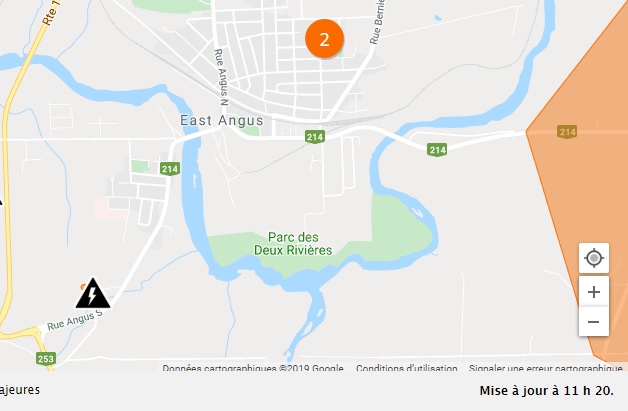Image resolution: width=628 pixels, height=411 pixels.
Task: Click the 214 shield east of the river bend
Action: [x=437, y=150]
